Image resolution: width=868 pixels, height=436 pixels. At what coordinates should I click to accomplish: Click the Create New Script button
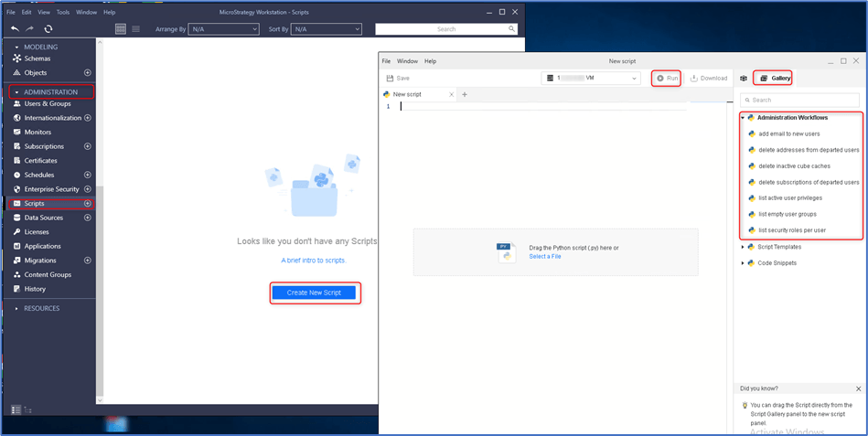tap(314, 292)
